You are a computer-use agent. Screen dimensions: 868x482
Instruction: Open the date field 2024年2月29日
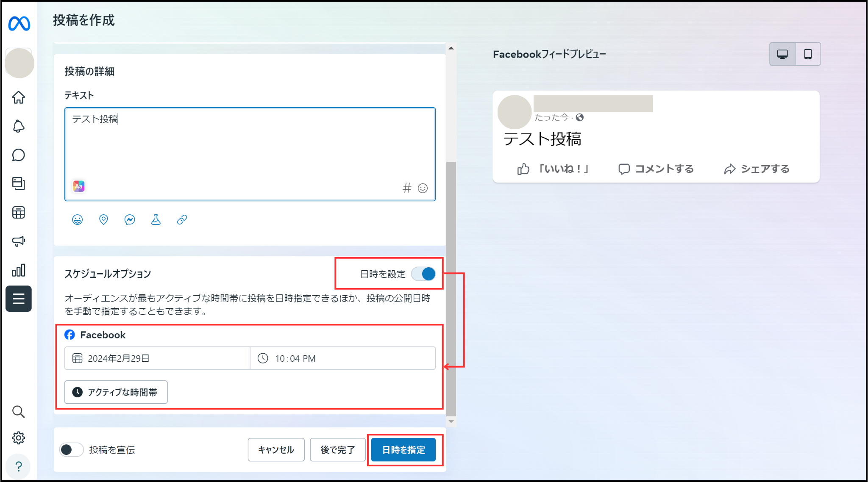(x=157, y=358)
